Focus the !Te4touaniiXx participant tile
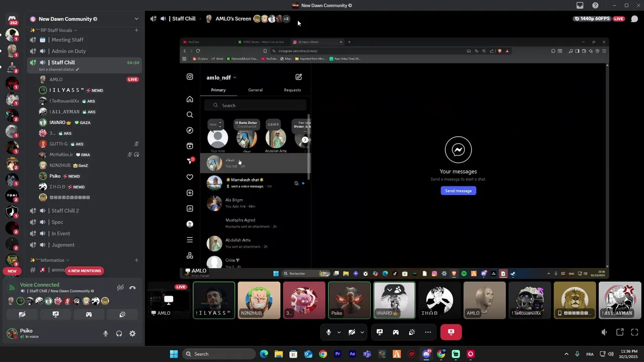 [529, 300]
